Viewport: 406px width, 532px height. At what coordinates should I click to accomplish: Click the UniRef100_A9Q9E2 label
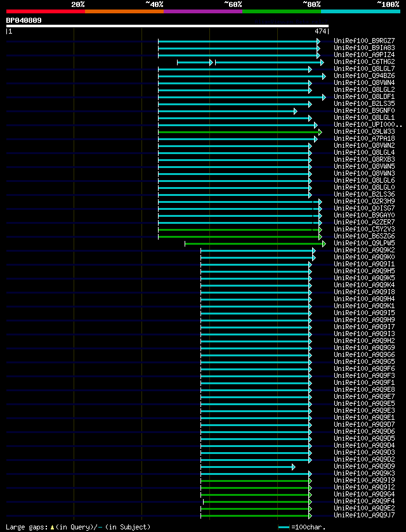364,507
